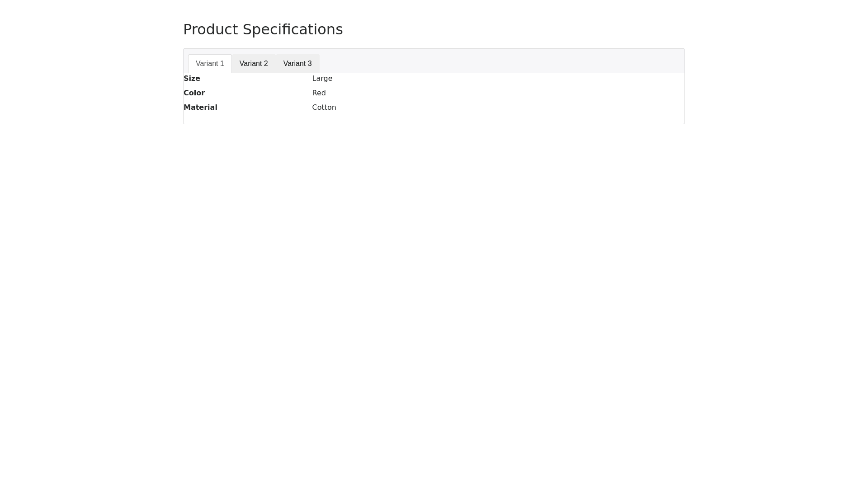868x488 pixels.
Task: Click the Cotton material value
Action: 324,108
